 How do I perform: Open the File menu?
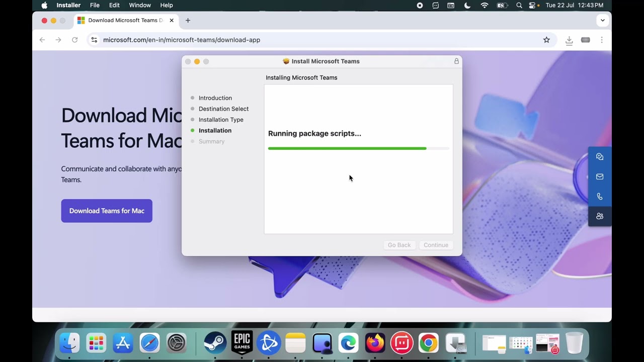[95, 5]
